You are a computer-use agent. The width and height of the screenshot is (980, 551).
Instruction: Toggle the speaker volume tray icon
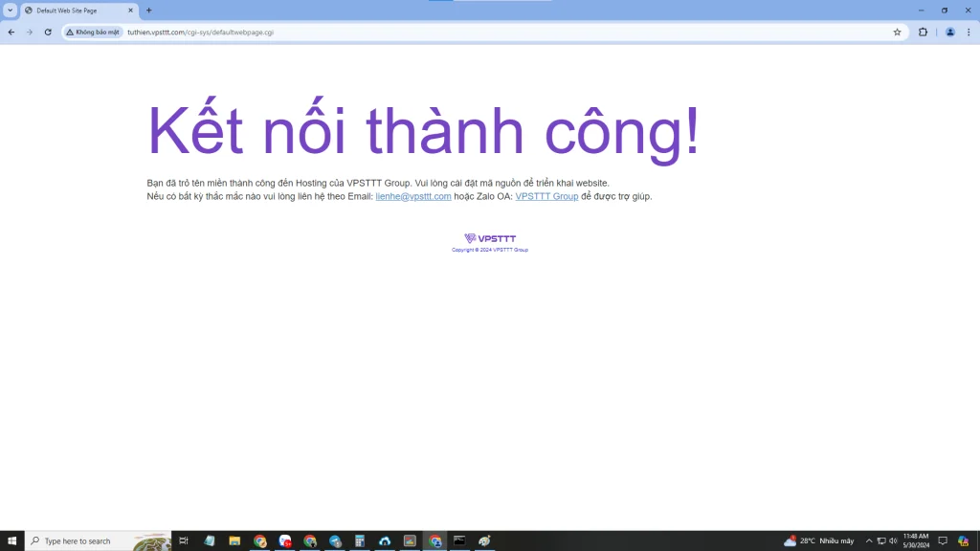[893, 541]
